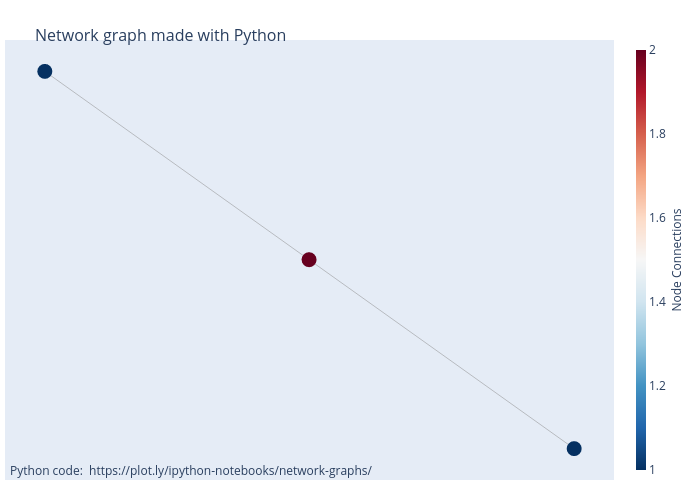Click the white midpoint of the colorbar
700x500 pixels.
coord(641,260)
